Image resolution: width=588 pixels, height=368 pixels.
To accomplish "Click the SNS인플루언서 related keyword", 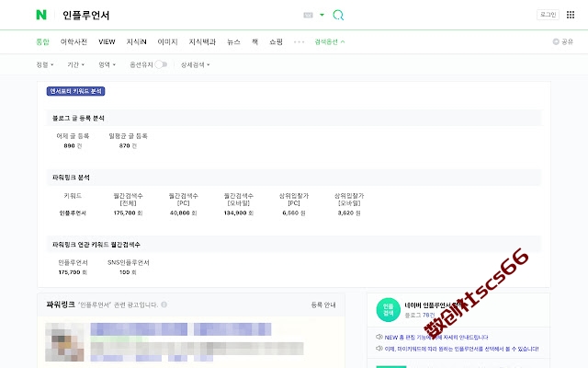I will pos(129,262).
